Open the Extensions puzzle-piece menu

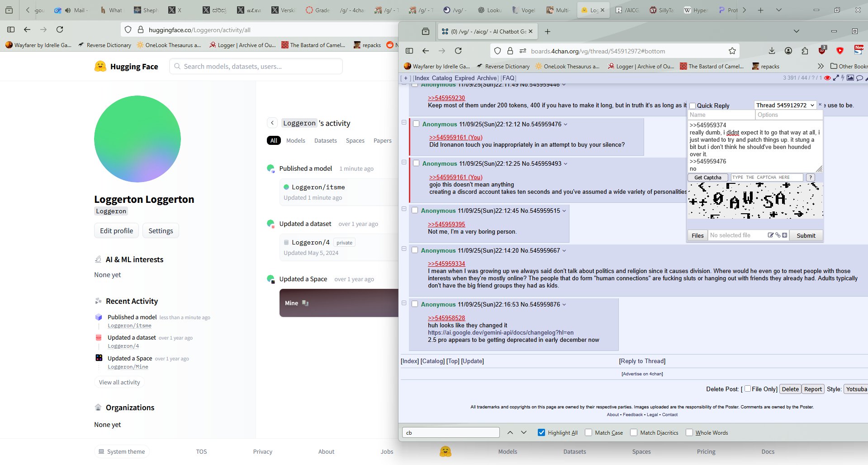(805, 51)
